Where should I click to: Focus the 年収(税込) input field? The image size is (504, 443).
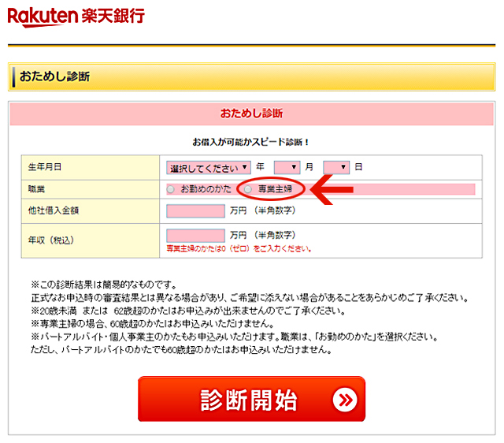pos(195,236)
